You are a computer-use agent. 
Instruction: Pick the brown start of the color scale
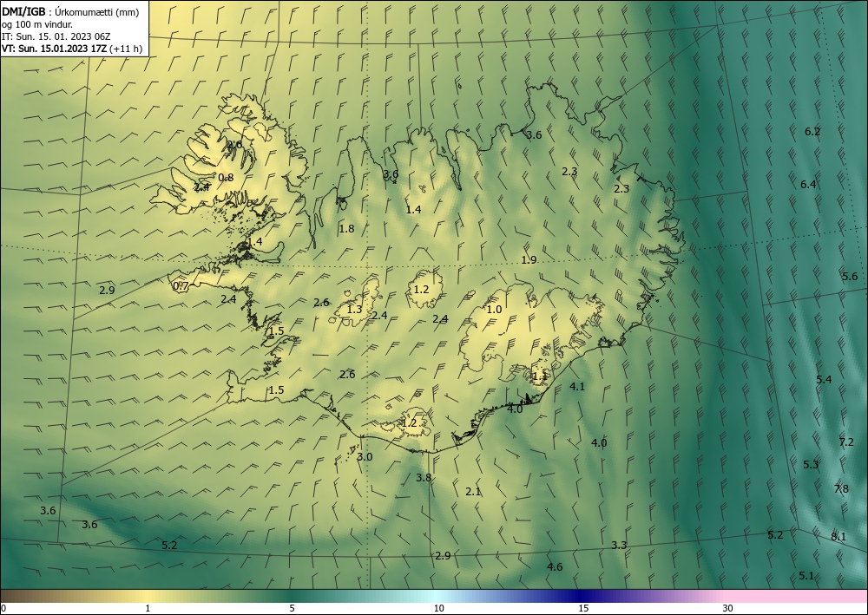point(16,596)
